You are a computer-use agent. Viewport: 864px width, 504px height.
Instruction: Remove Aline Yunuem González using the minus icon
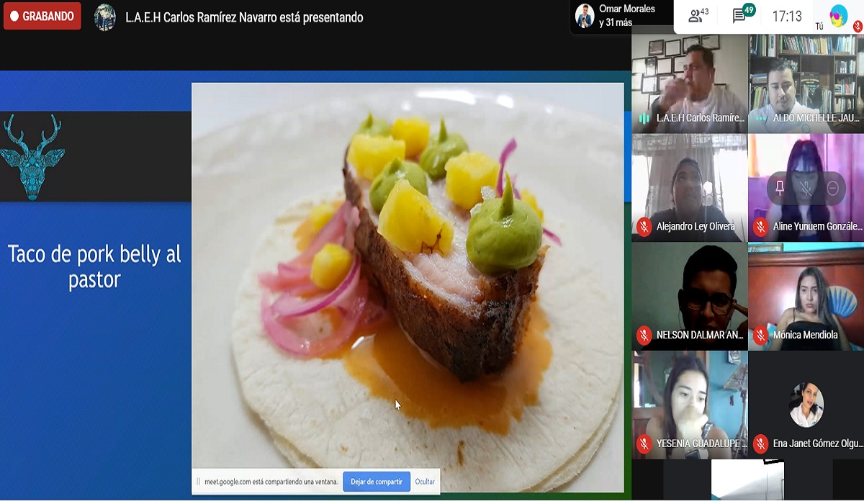(832, 188)
